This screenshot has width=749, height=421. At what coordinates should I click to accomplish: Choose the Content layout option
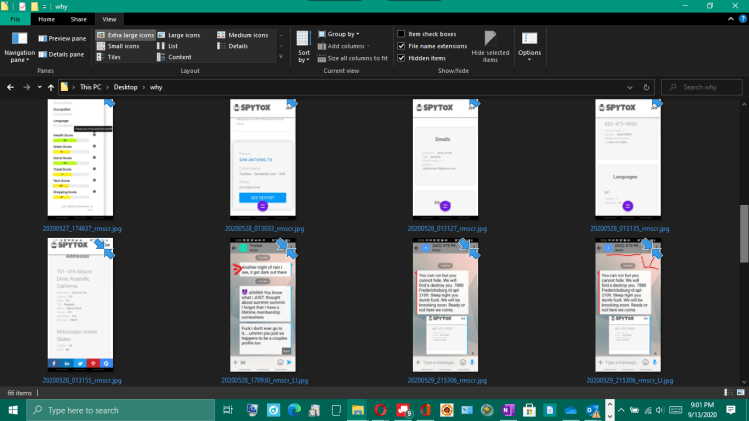coord(180,57)
